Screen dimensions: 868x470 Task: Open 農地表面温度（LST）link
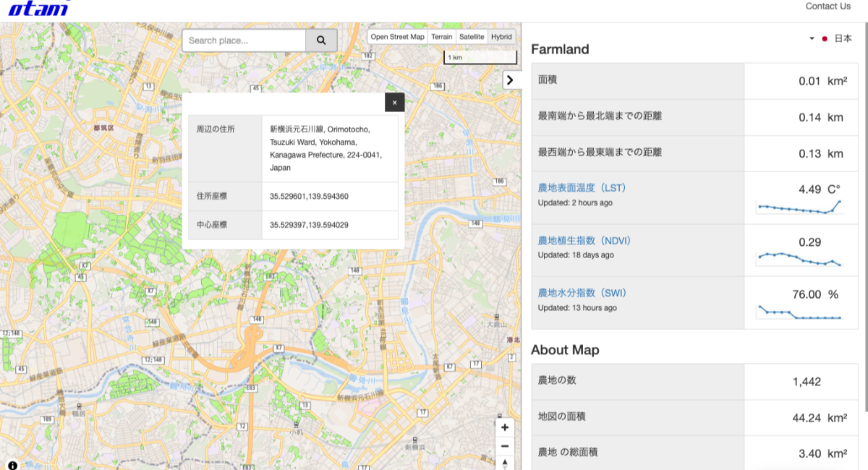pyautogui.click(x=582, y=188)
